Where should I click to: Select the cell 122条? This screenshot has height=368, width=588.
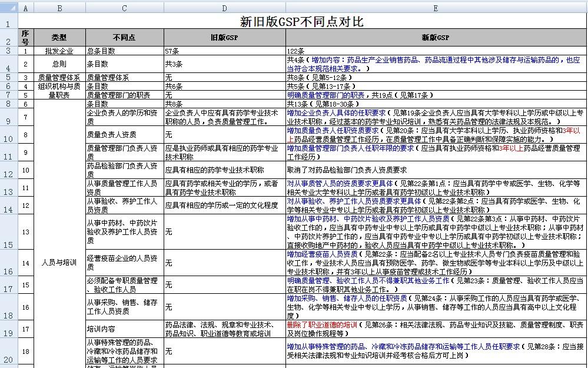[x=436, y=51]
